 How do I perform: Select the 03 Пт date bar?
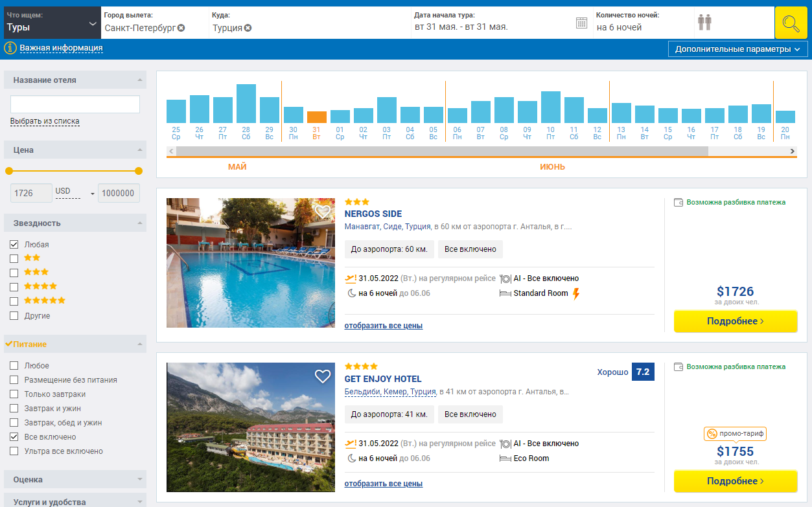(387, 110)
